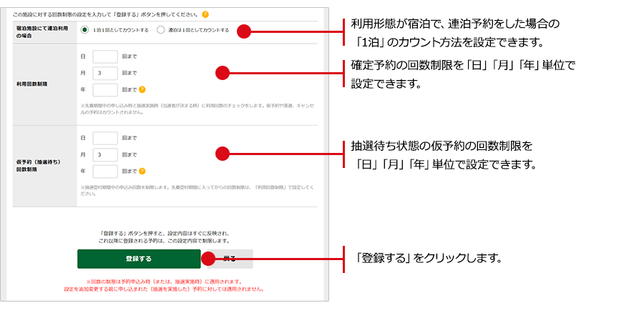The height and width of the screenshot is (313, 644).
Task: Click the red marker dot in 利用回数制限 section
Action: coord(222,73)
